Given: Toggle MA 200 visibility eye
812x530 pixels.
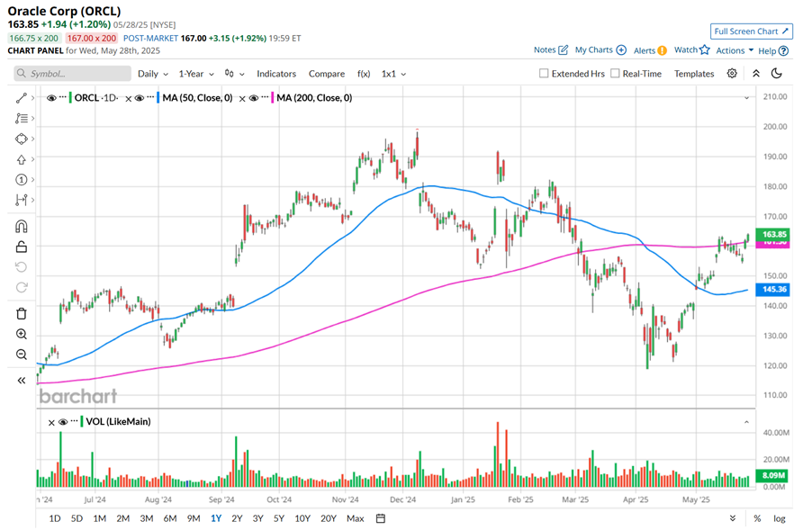Looking at the screenshot, I should pyautogui.click(x=254, y=98).
